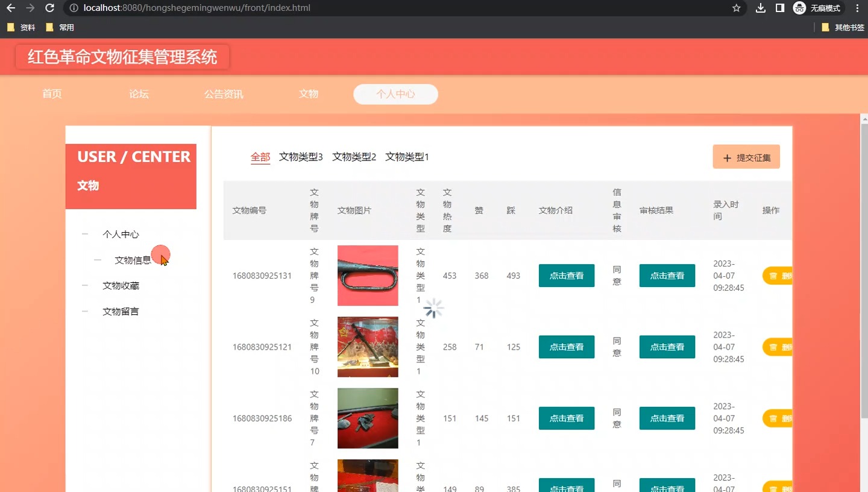The width and height of the screenshot is (868, 492).
Task: Delete the row for item 1680830925131
Action: (778, 276)
